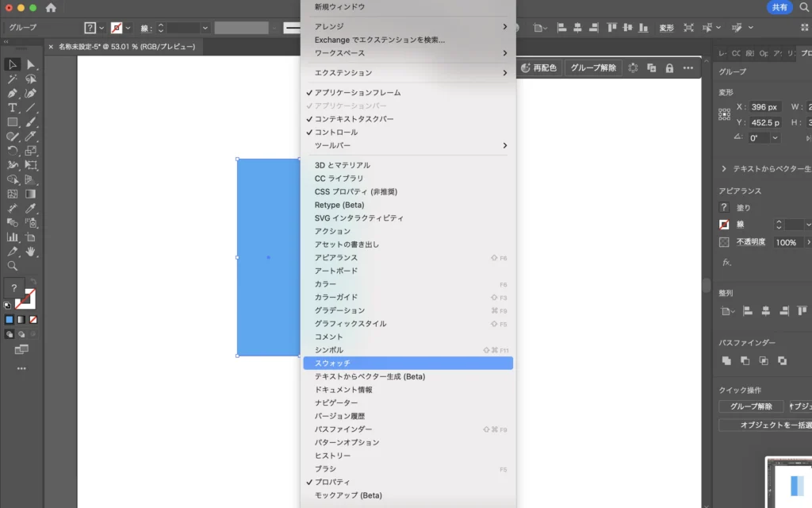
Task: Select the Zoom tool magnifier
Action: coord(13,266)
